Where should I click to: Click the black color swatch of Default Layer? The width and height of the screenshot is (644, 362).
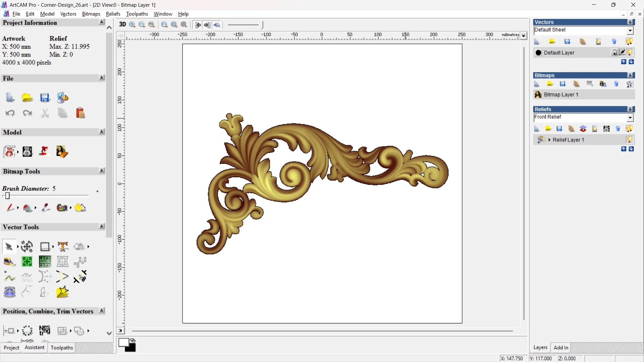click(538, 53)
